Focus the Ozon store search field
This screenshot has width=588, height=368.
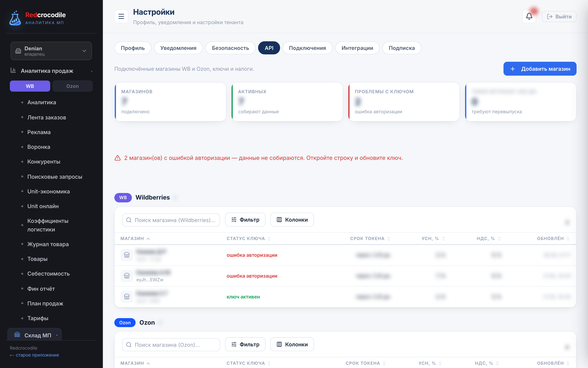[171, 345]
